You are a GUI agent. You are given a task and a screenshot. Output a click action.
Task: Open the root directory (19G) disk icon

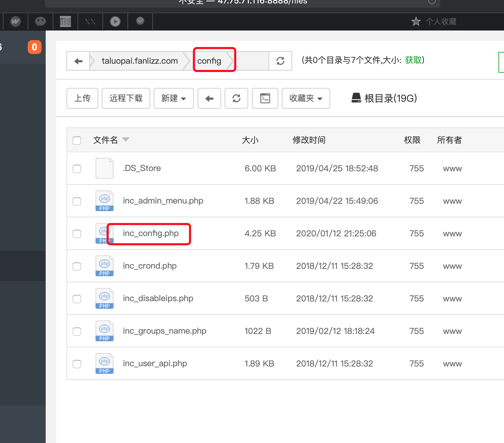(356, 98)
